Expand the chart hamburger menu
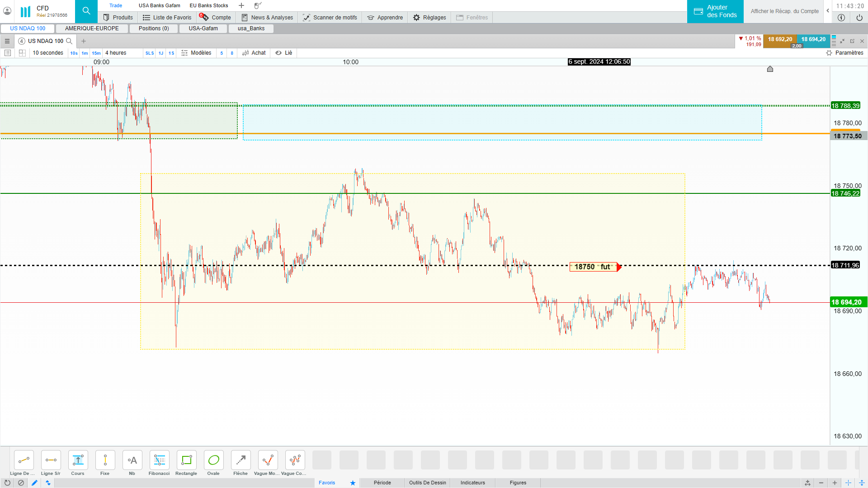This screenshot has height=488, width=868. [x=7, y=41]
